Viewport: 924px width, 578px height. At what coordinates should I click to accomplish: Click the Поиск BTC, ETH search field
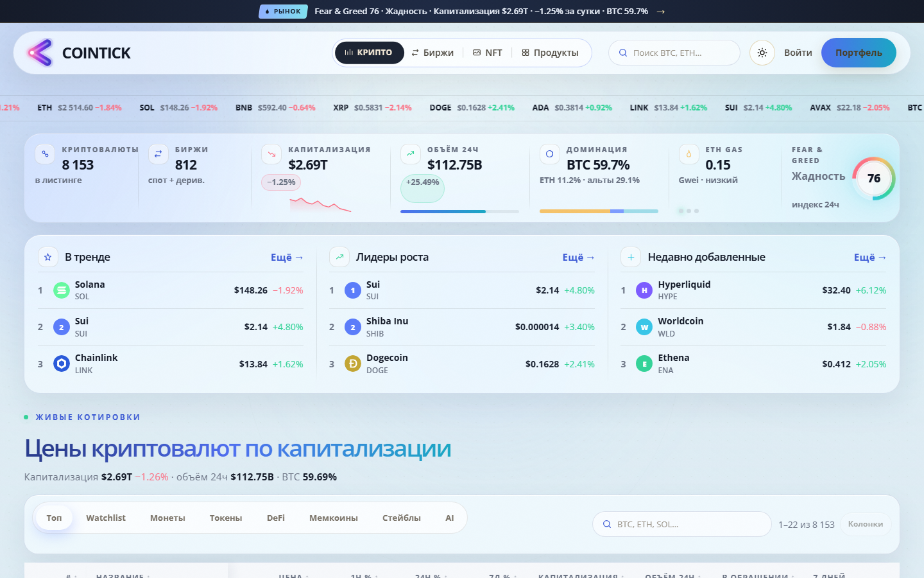point(674,53)
